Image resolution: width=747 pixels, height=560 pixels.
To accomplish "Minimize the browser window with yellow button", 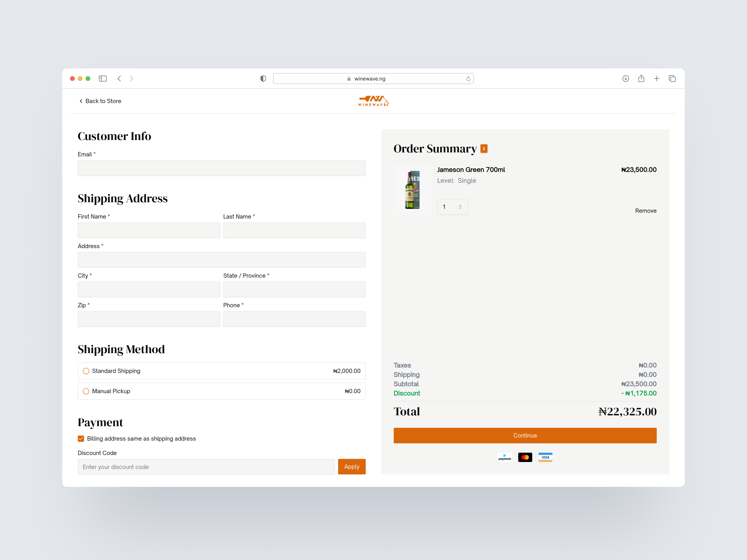I will [x=80, y=79].
